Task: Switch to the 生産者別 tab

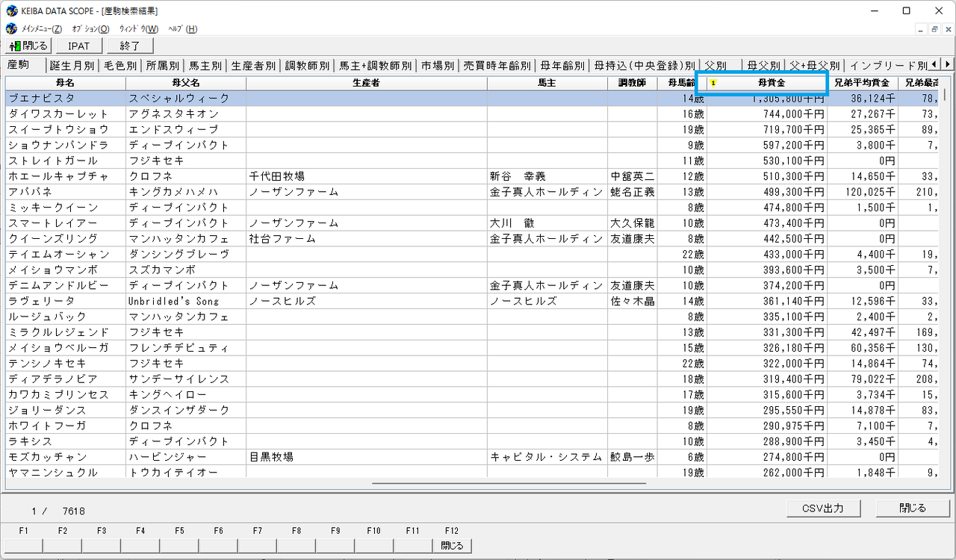Action: tap(253, 66)
